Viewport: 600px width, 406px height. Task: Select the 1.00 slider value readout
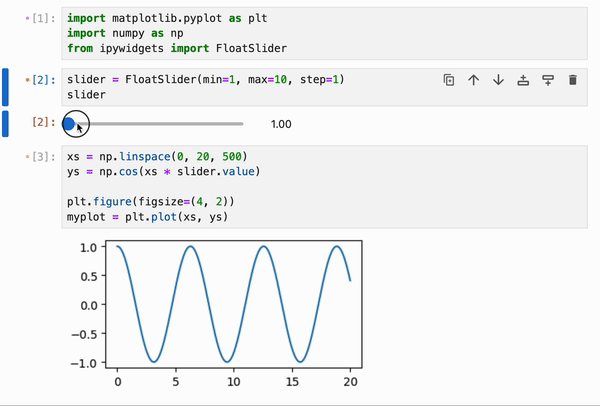281,124
